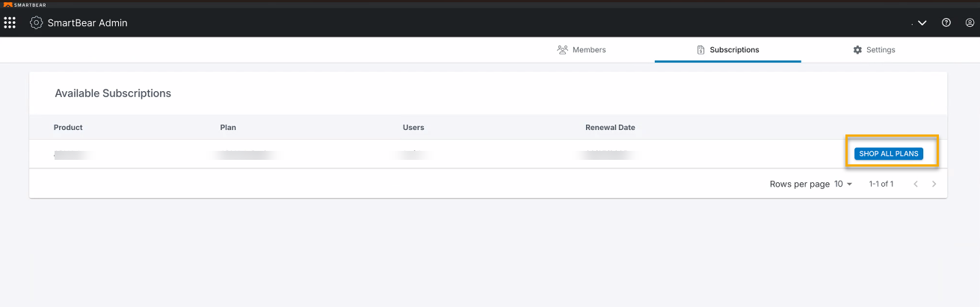Click the blurred renewal date cell
This screenshot has height=307, width=980.
click(607, 155)
